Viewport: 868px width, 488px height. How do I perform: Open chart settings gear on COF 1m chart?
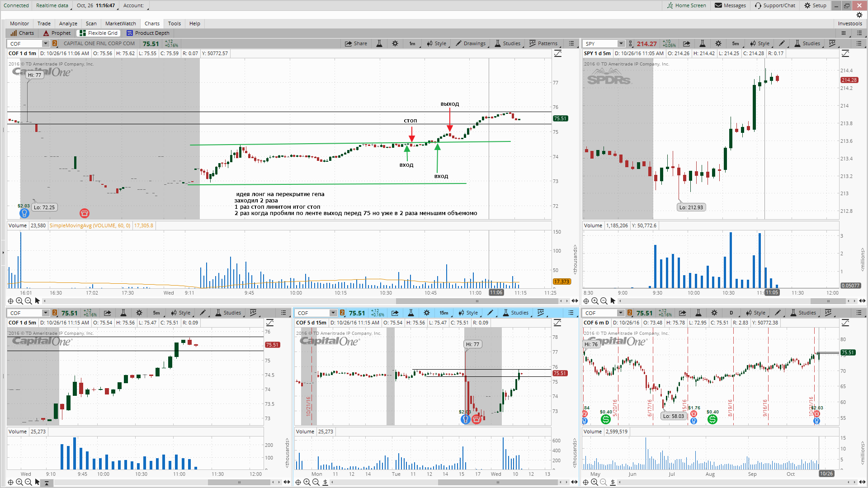(395, 43)
